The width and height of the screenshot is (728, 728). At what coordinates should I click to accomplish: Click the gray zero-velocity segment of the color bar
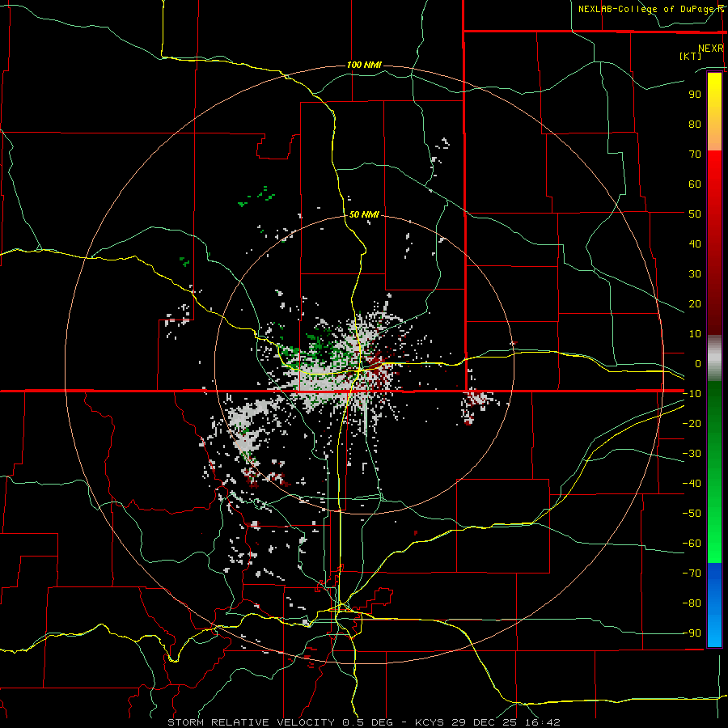(714, 358)
